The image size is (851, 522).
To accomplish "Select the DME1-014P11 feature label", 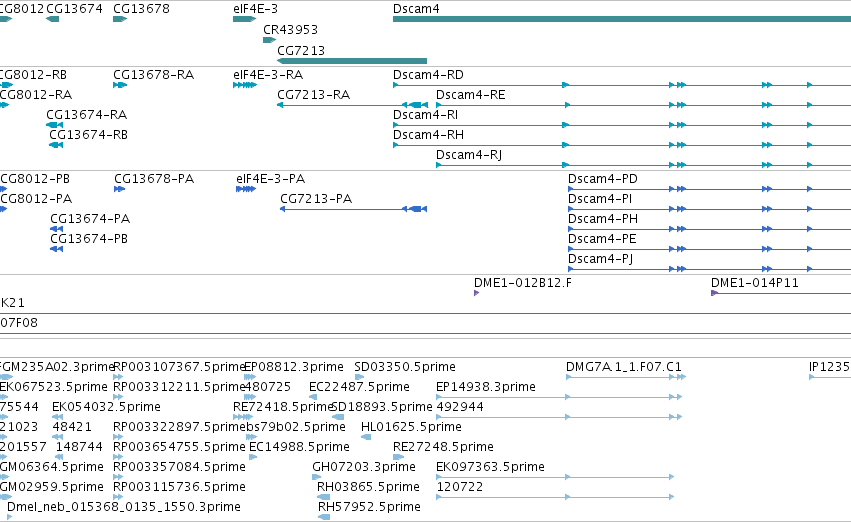I will 754,283.
